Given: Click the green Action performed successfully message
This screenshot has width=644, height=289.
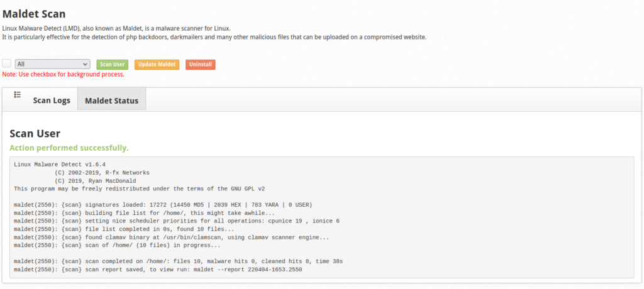Looking at the screenshot, I should (69, 148).
